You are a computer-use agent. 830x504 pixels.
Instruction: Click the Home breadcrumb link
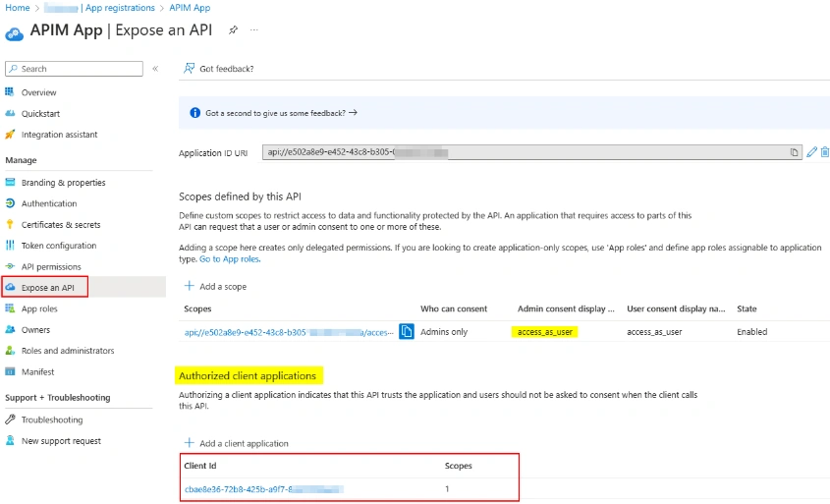click(x=18, y=8)
